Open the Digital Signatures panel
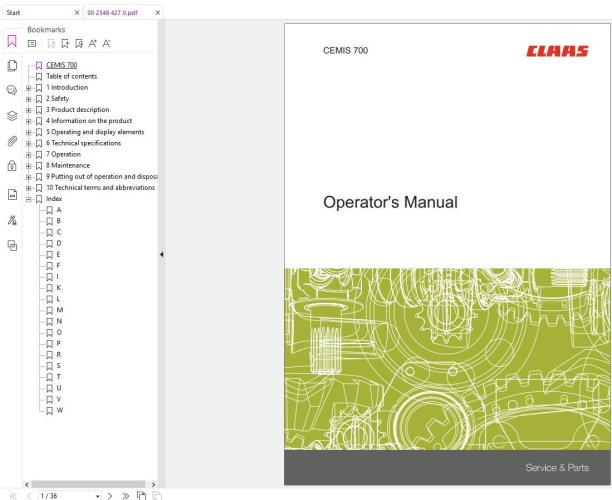 click(x=12, y=221)
